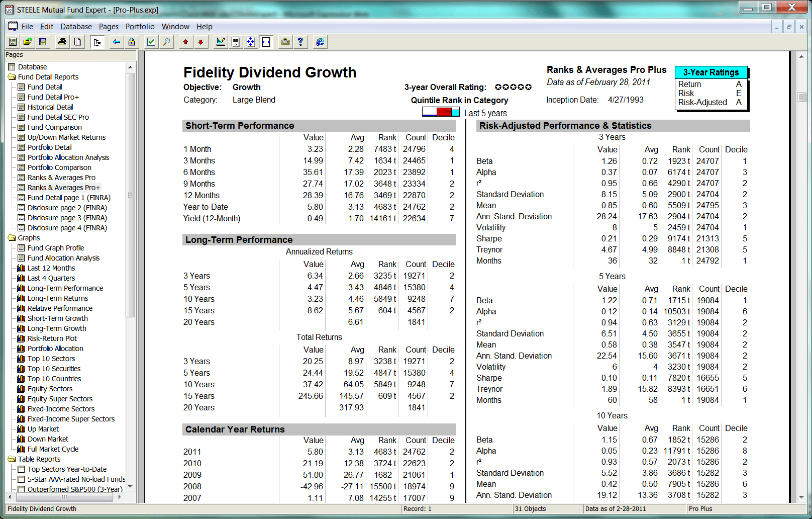Click the fit whole page icon

tap(251, 42)
